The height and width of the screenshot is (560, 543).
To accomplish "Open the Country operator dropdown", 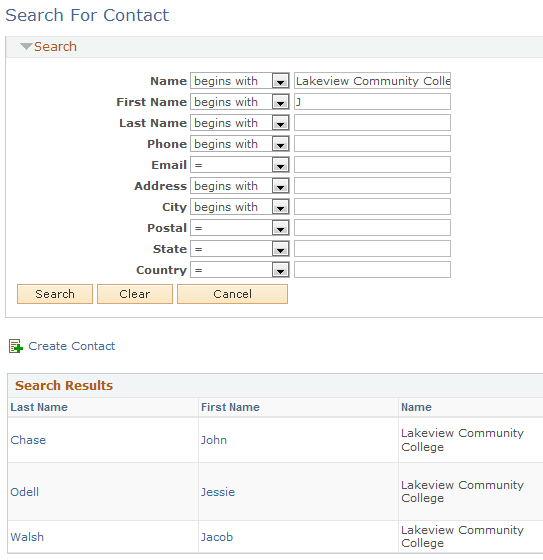I will click(240, 270).
